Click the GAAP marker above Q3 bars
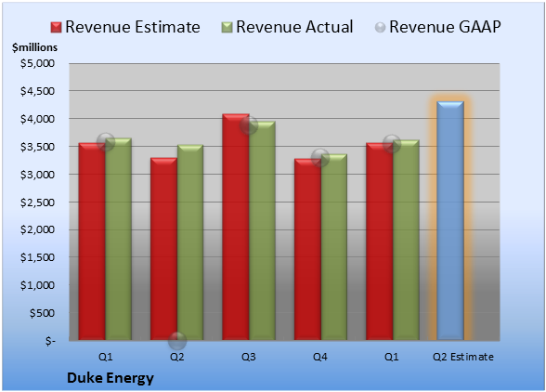The height and width of the screenshot is (392, 546). (249, 125)
